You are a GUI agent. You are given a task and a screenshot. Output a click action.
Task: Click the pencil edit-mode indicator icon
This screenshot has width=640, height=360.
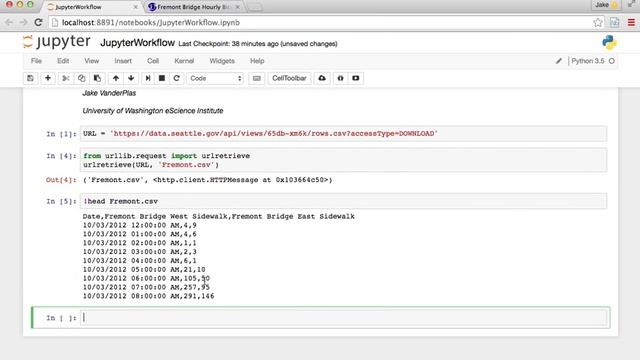(558, 61)
